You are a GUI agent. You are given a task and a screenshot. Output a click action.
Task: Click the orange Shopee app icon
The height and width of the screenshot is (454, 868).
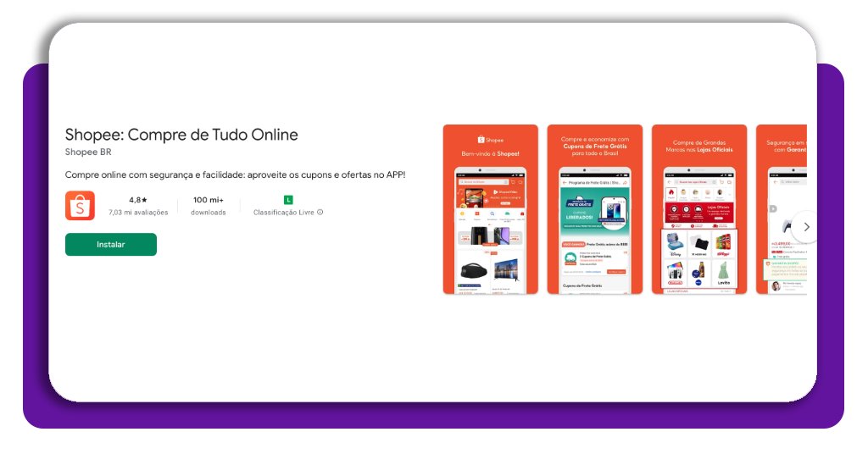coord(80,206)
